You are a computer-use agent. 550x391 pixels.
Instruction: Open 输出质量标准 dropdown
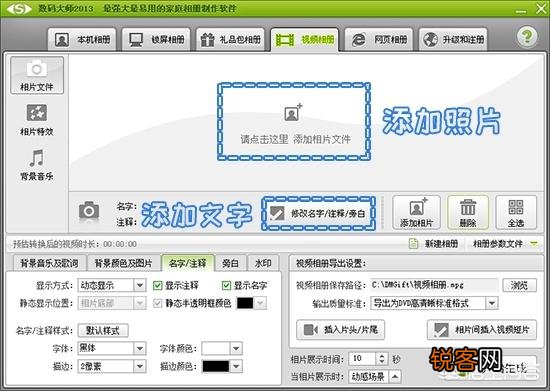[x=434, y=303]
